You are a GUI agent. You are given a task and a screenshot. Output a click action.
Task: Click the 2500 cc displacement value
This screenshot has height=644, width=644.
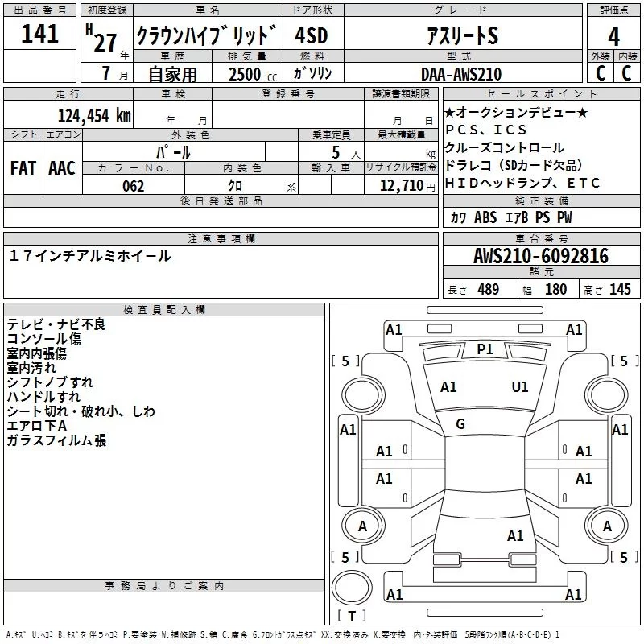tap(245, 74)
